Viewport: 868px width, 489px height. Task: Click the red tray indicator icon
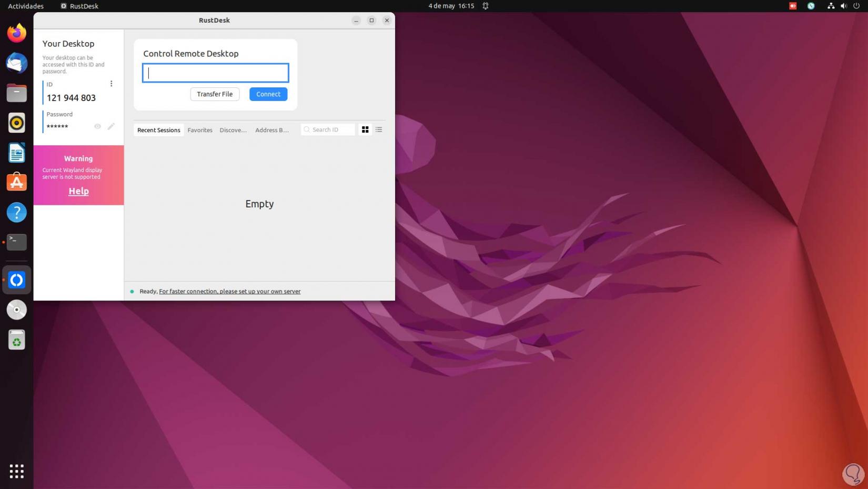[x=793, y=6]
